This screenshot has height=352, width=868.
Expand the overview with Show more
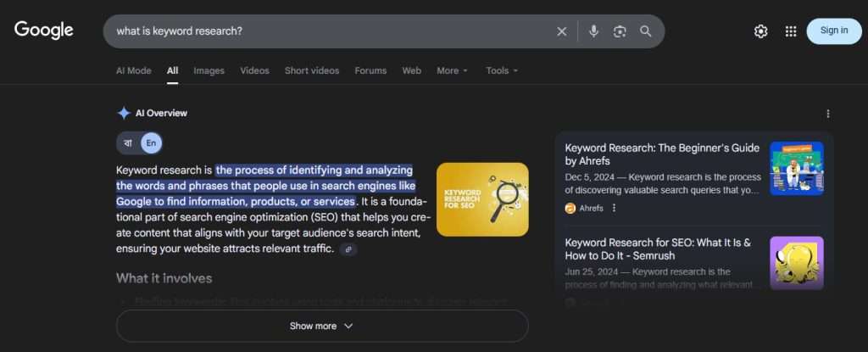point(321,326)
